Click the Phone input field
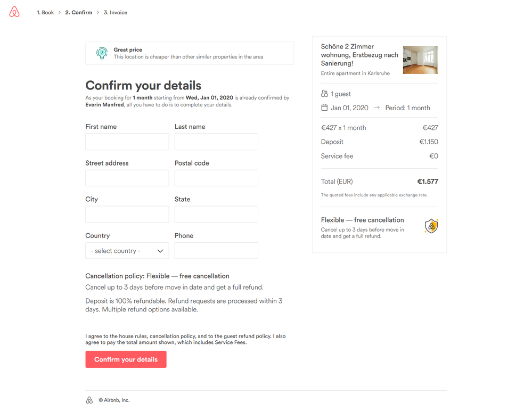 (x=216, y=251)
